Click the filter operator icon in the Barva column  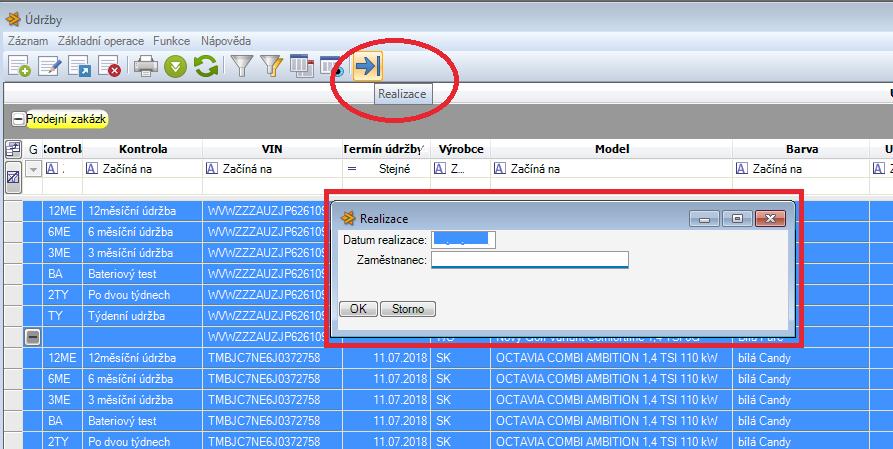(742, 169)
